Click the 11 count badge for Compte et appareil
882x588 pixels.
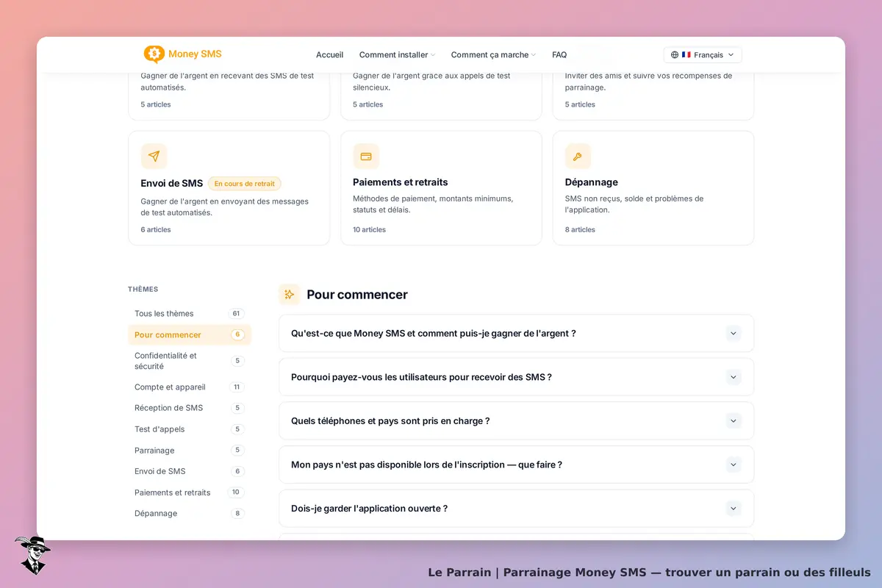(x=237, y=387)
